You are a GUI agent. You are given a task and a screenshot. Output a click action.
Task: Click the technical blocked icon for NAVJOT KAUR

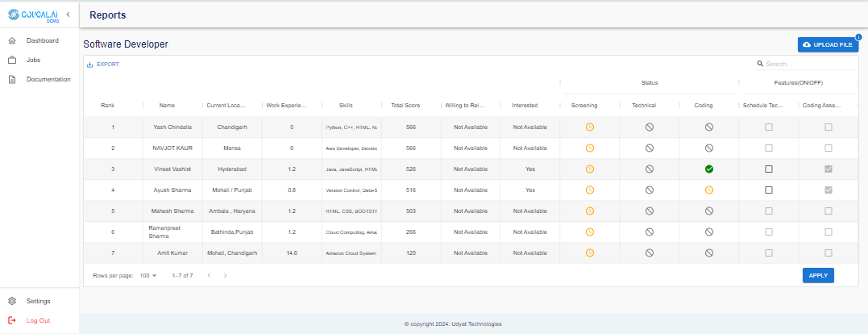coord(649,148)
